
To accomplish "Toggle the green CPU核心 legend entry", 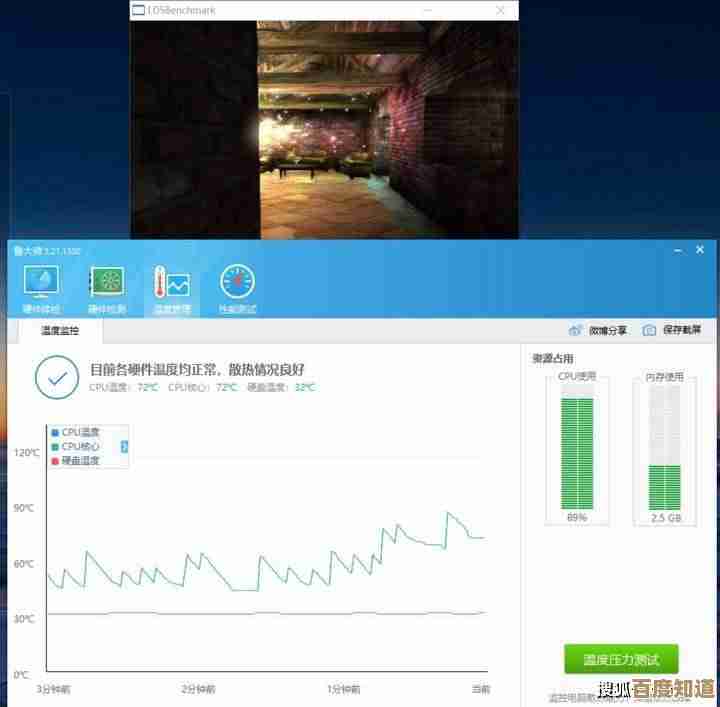I will tap(76, 446).
